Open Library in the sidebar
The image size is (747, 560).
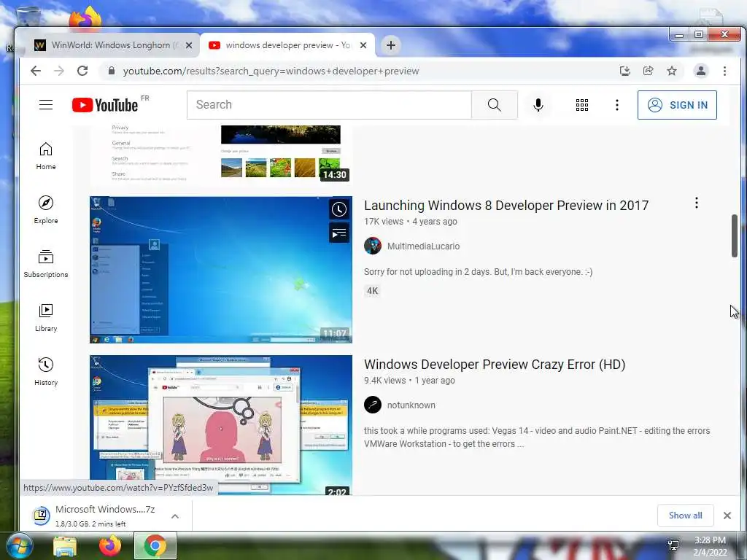46,318
